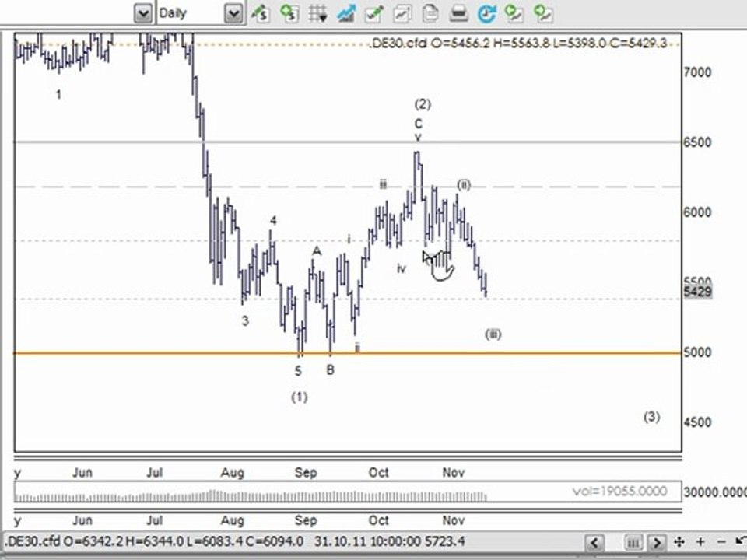This screenshot has height=560, width=747.
Task: Click the orange horizontal line at 5000
Action: (347, 353)
